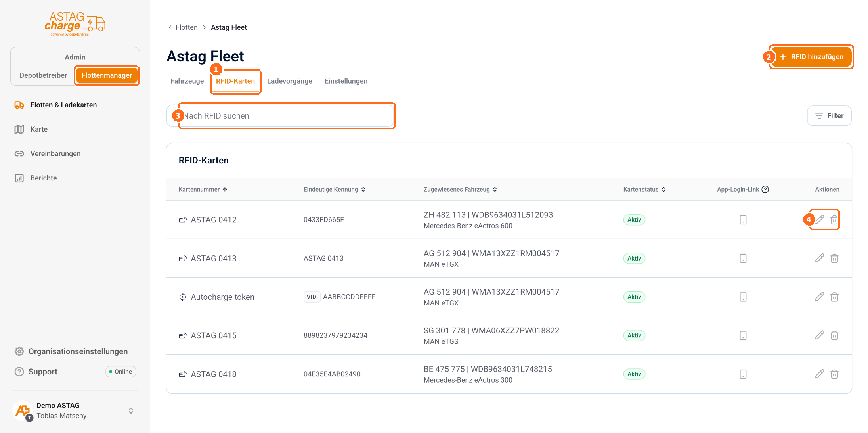Open Organisationseinstellungen
The image size is (868, 433).
71,351
